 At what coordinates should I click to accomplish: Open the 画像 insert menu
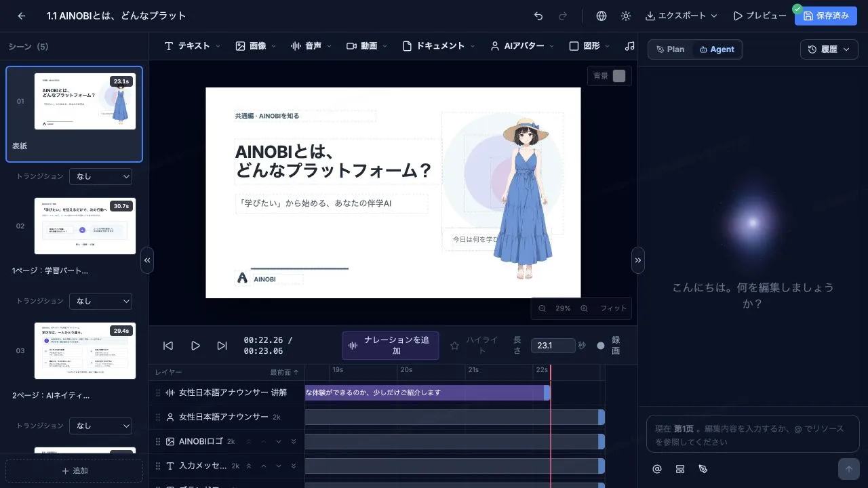pos(256,46)
